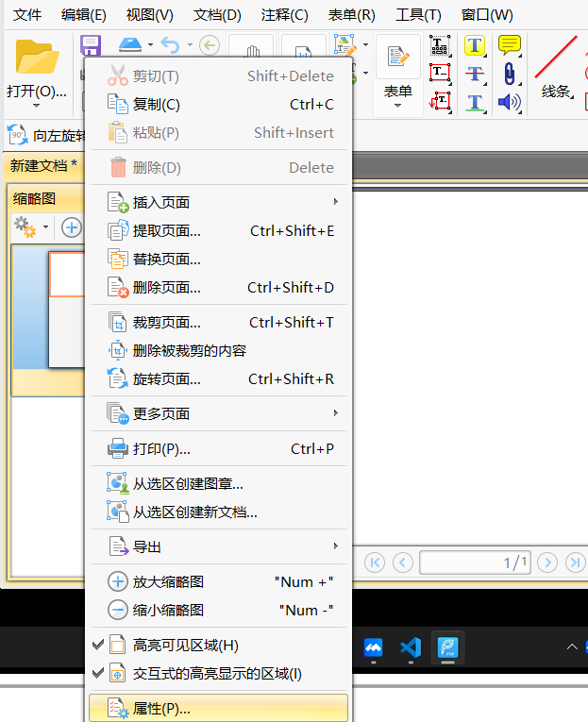Open Visual Studio Code from taskbar
The image size is (588, 722).
(411, 647)
